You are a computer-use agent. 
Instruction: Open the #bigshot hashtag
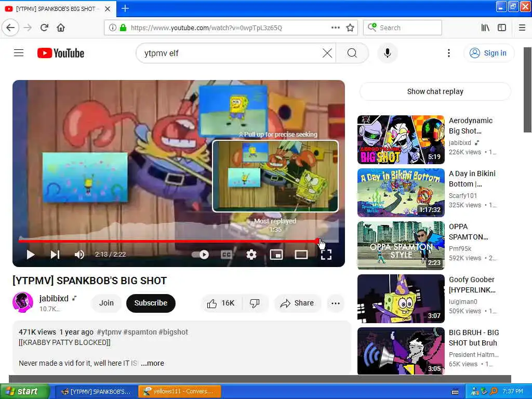174,332
